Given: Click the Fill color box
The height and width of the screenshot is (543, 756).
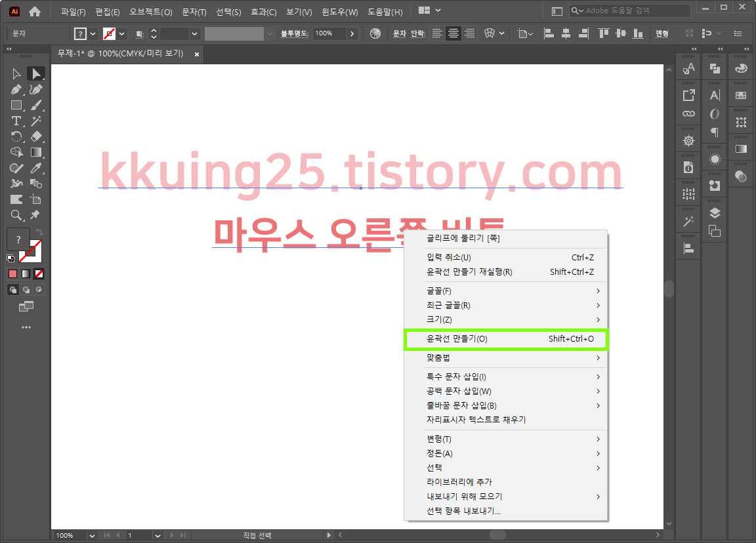Looking at the screenshot, I should pos(17,239).
